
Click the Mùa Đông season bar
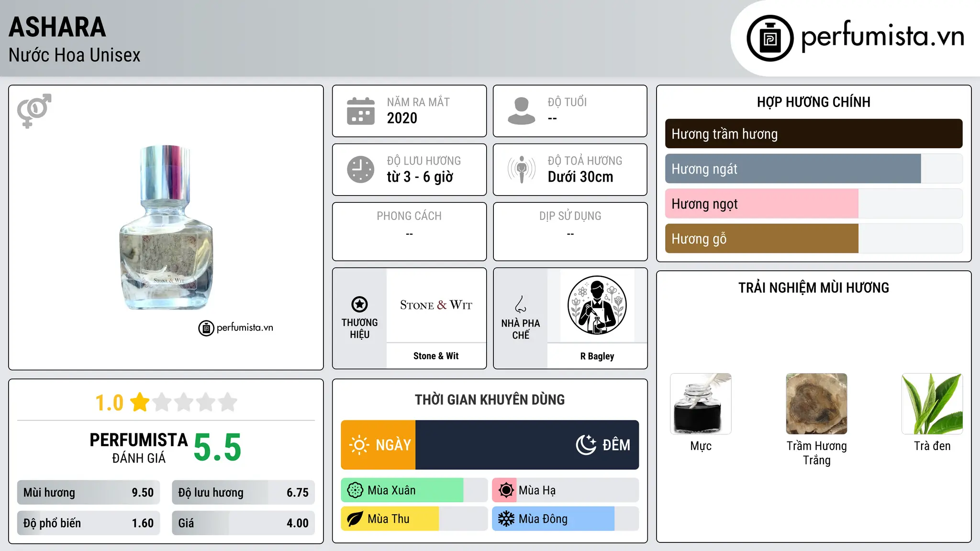(566, 519)
